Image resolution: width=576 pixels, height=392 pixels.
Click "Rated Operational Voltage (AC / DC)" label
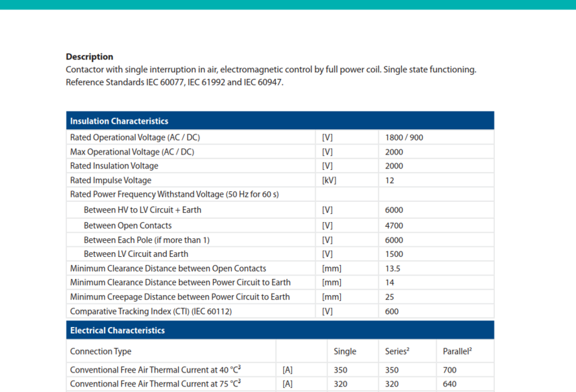(x=135, y=137)
